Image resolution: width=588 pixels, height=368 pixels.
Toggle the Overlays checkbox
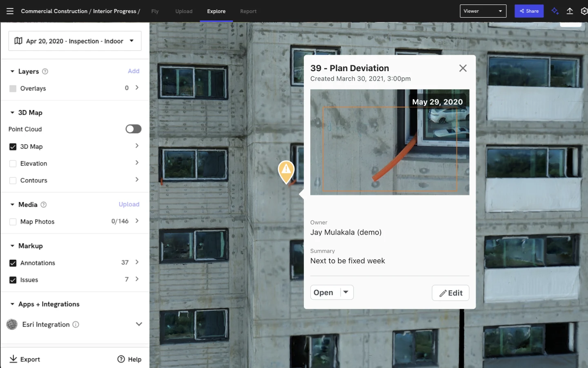point(13,88)
